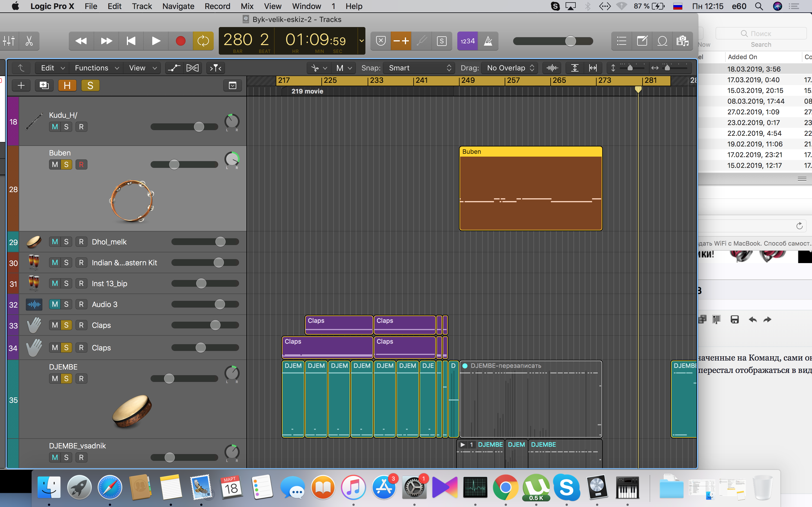Open the Snap Smart dropdown

click(x=419, y=68)
